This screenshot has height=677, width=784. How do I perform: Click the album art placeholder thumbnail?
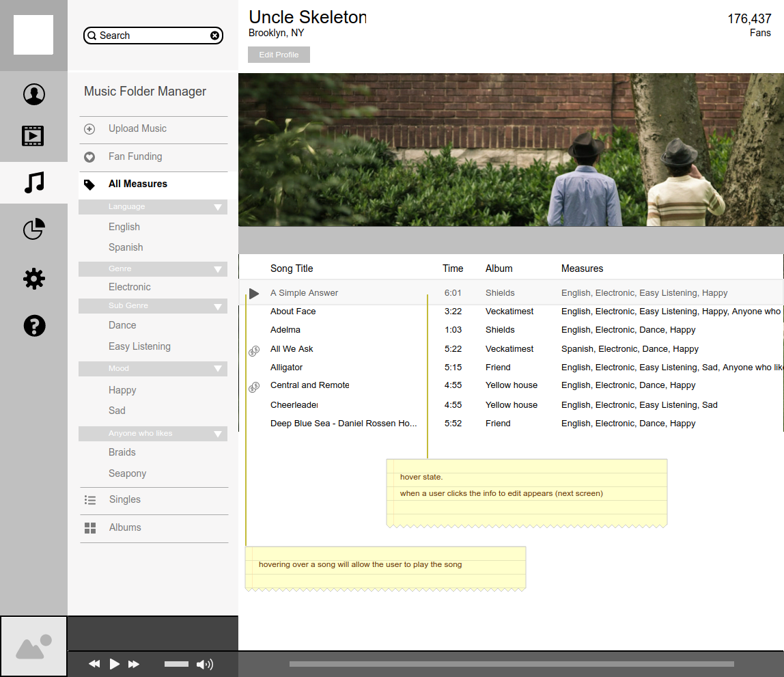click(33, 646)
